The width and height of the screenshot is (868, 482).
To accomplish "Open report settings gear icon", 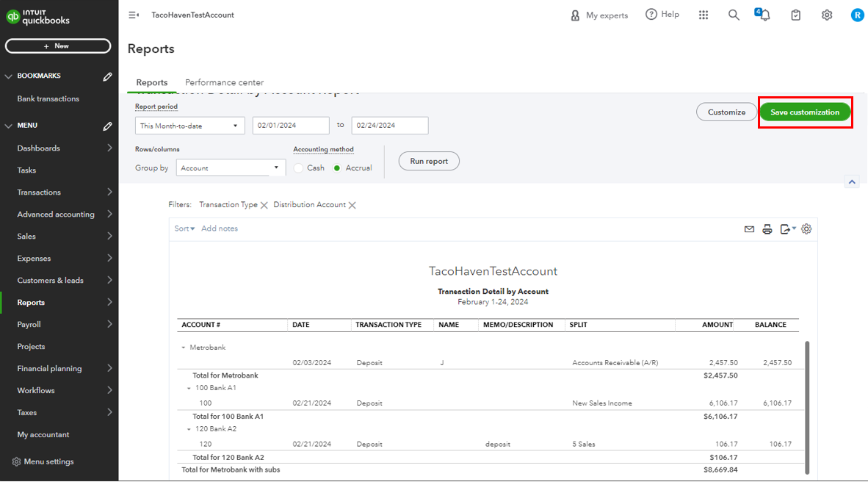I will click(806, 229).
